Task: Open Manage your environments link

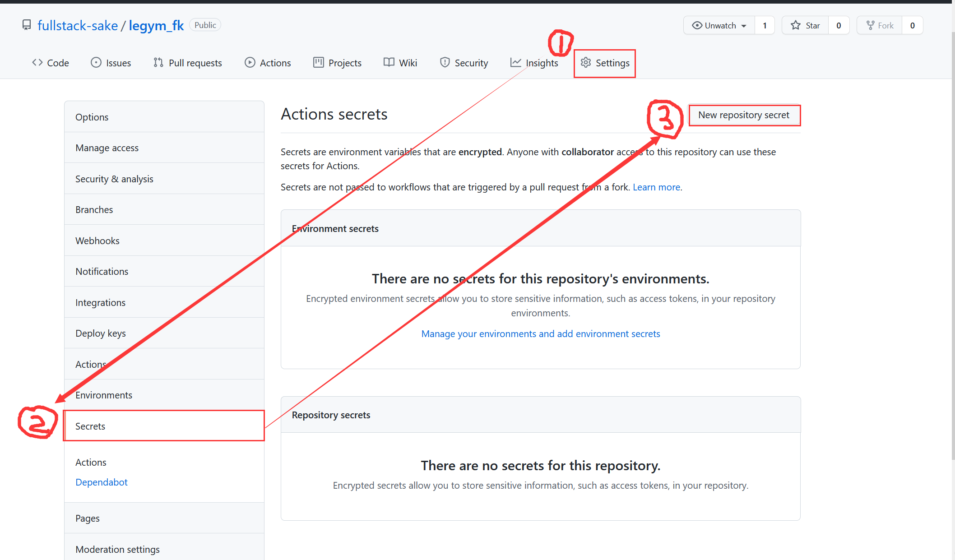Action: [540, 334]
